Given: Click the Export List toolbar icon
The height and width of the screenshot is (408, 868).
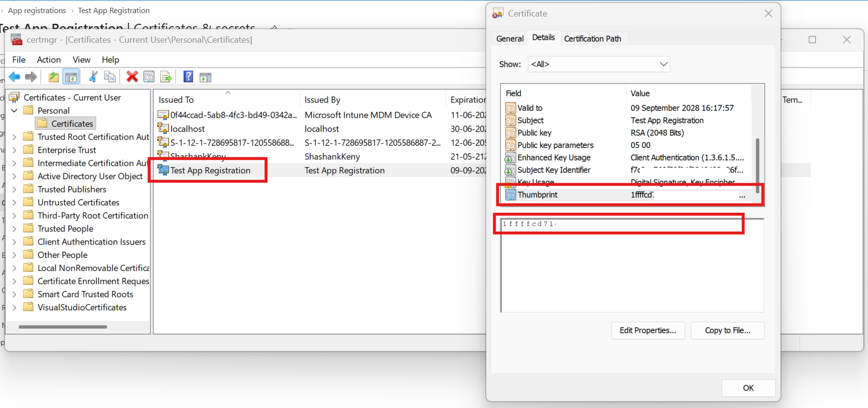Looking at the screenshot, I should tap(166, 77).
